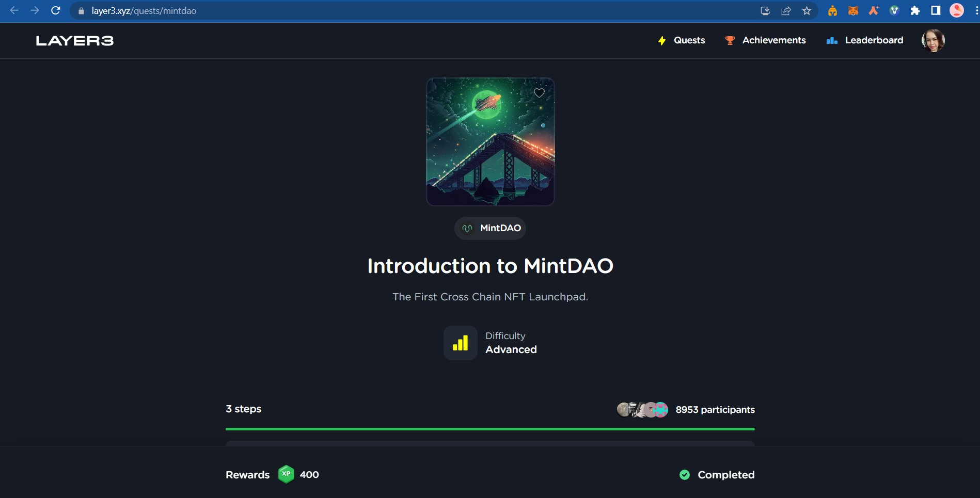Viewport: 980px width, 498px height.
Task: Open the Quests page
Action: pos(689,40)
